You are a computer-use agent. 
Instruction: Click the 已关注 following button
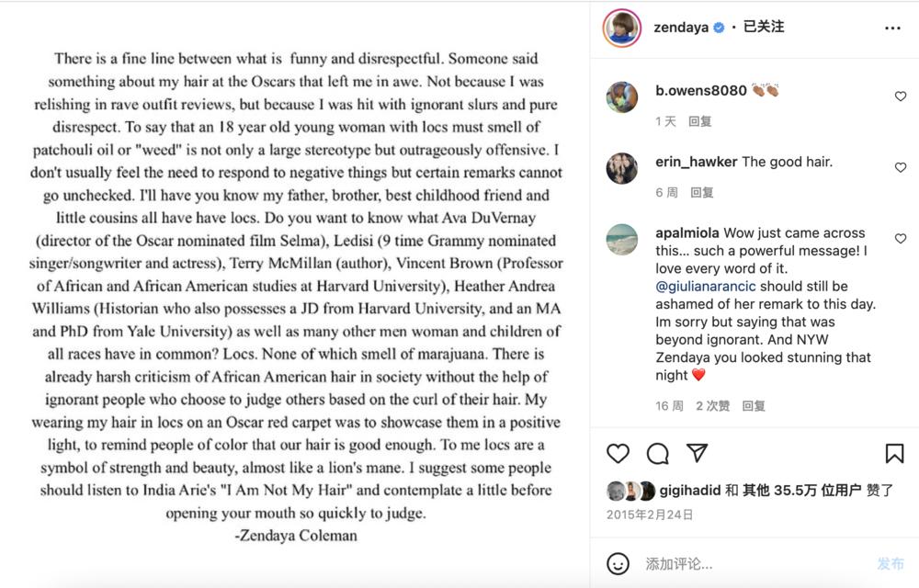click(x=764, y=28)
